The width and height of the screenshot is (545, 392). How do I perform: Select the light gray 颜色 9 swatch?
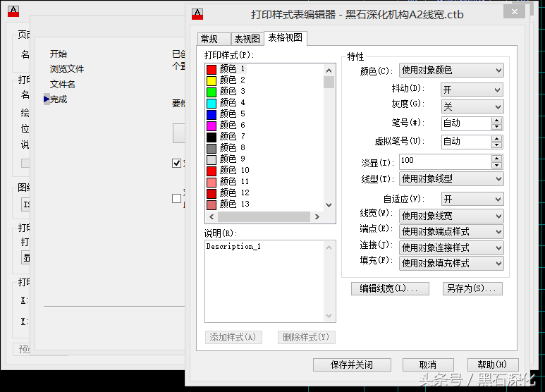tap(212, 159)
